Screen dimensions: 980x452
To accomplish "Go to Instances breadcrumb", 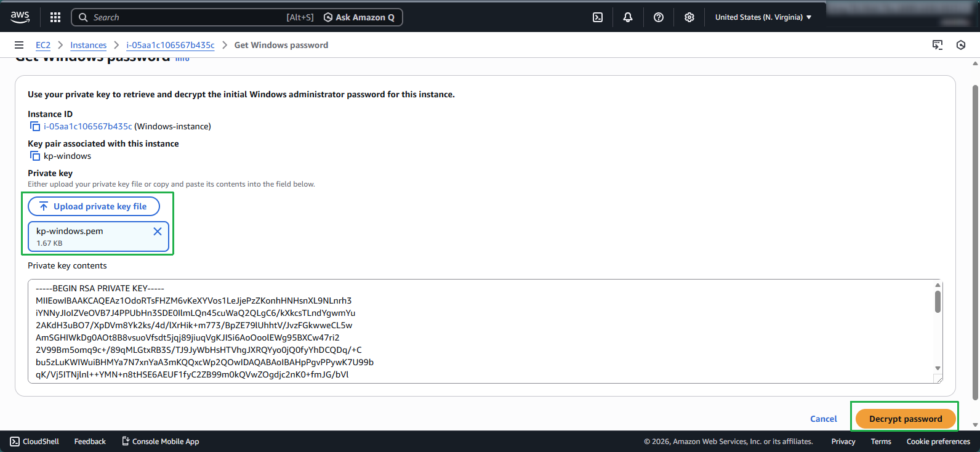I will point(88,45).
